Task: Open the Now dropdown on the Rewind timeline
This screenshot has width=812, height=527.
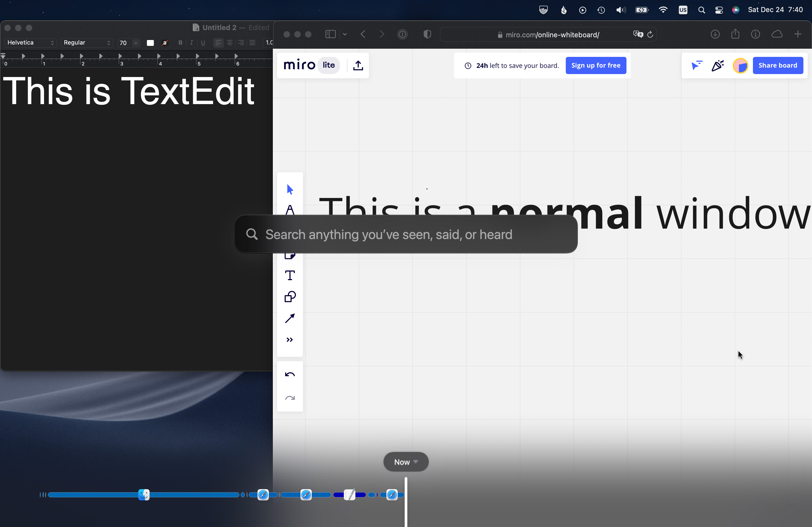Action: click(406, 462)
